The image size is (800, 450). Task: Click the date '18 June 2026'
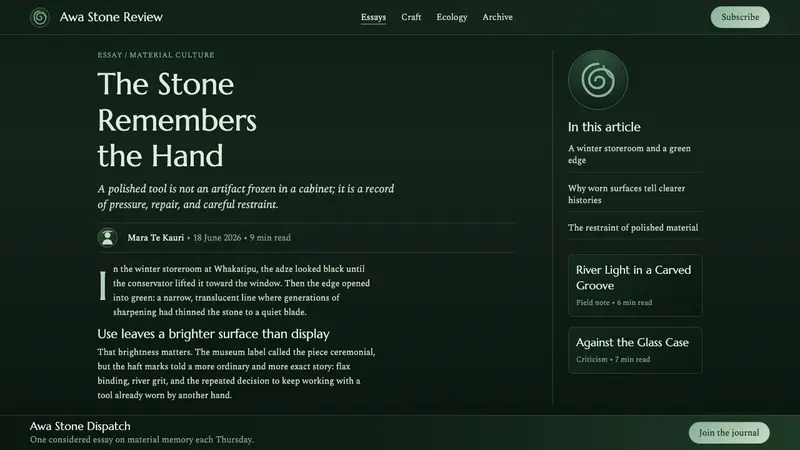click(x=217, y=238)
